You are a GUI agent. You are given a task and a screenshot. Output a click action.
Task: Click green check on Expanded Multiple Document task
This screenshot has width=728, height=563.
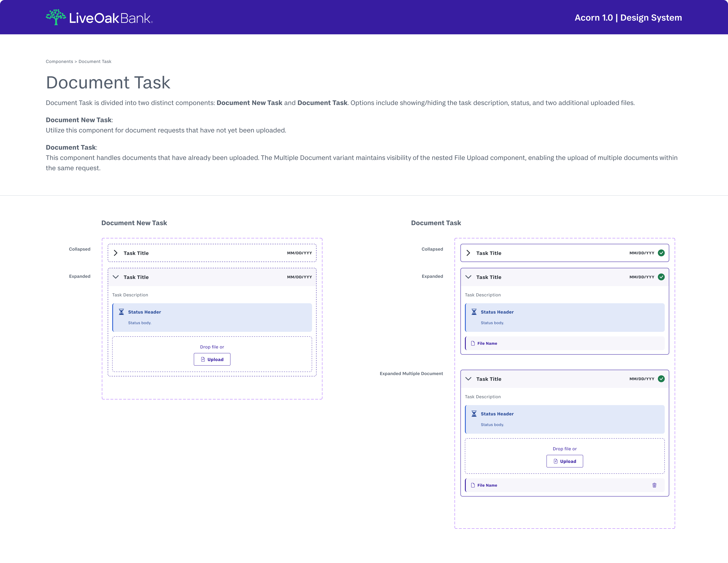(661, 379)
